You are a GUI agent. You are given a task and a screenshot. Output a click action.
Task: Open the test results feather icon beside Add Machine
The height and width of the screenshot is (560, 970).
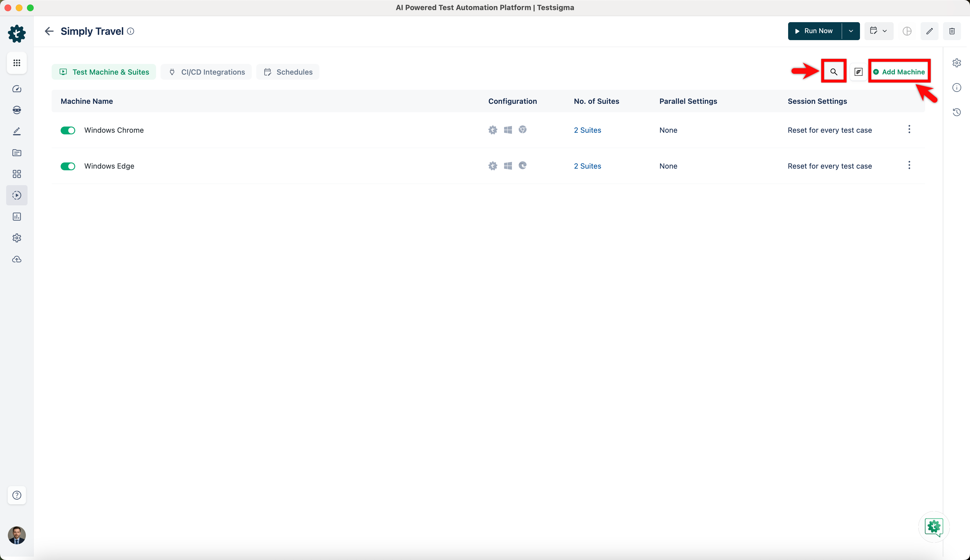click(858, 72)
